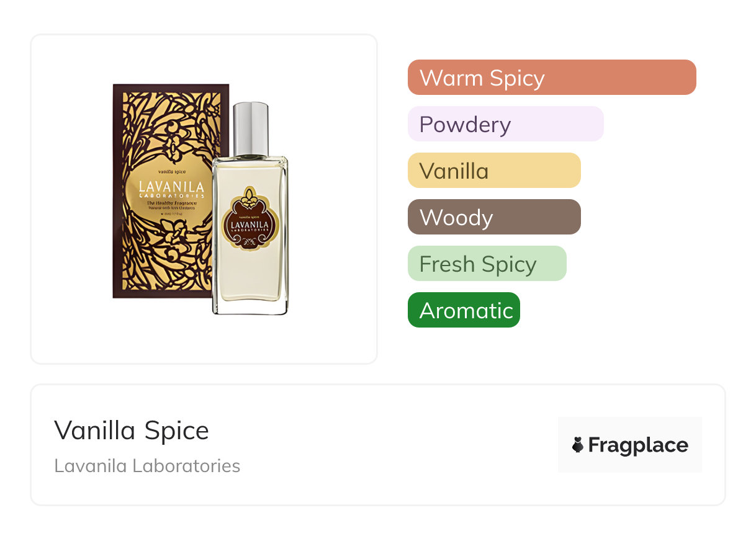Click the Vanilla Spice fragrance title
The width and height of the screenshot is (756, 536).
click(x=132, y=430)
